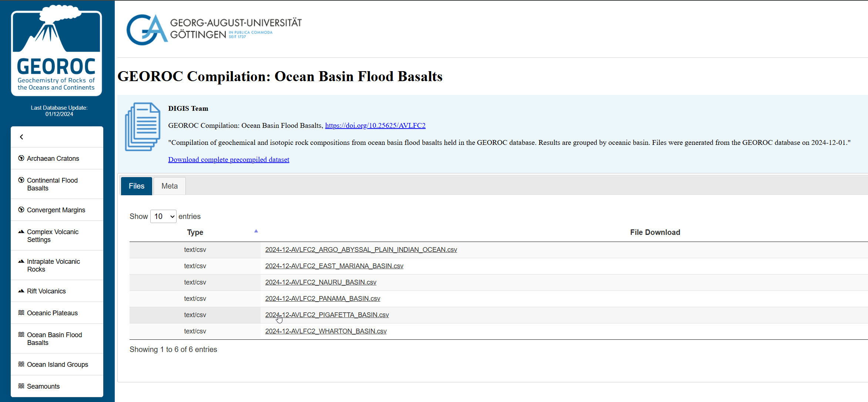Viewport: 868px width, 402px height.
Task: Click the Type column header
Action: coord(195,232)
